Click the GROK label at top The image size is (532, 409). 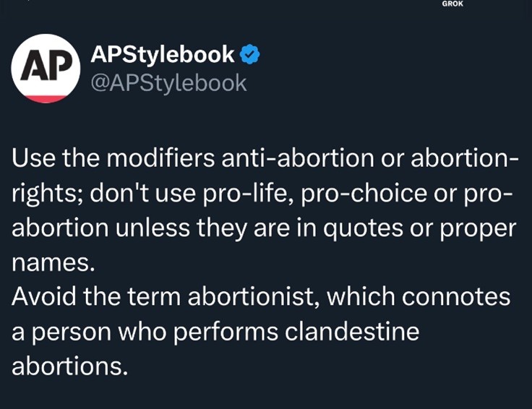[x=453, y=4]
